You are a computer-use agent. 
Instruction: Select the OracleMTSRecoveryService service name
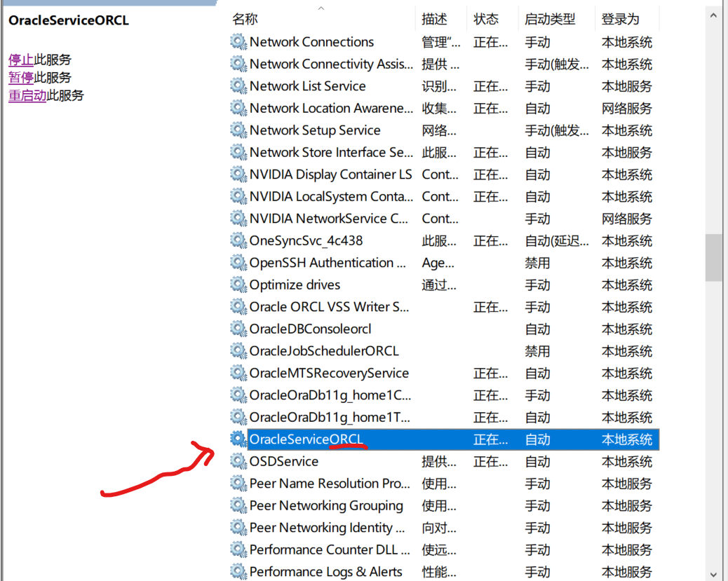coord(329,373)
